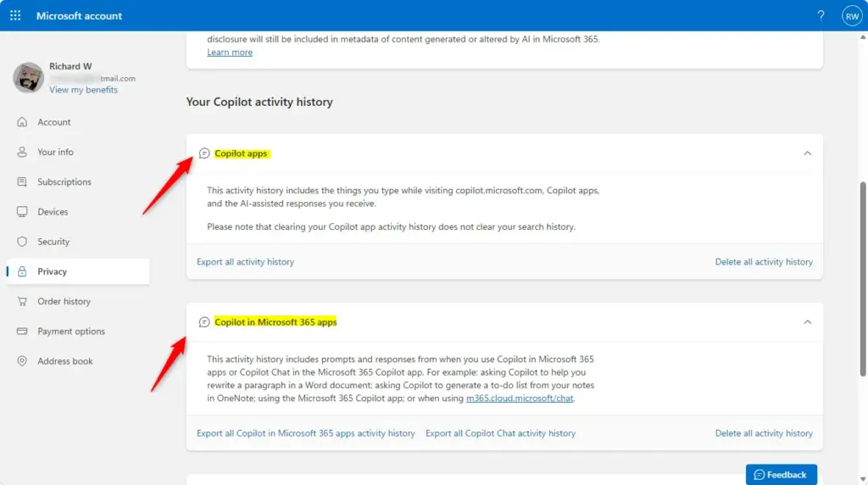Delete all activity history for Copilot apps
The height and width of the screenshot is (485, 868).
pyautogui.click(x=764, y=262)
